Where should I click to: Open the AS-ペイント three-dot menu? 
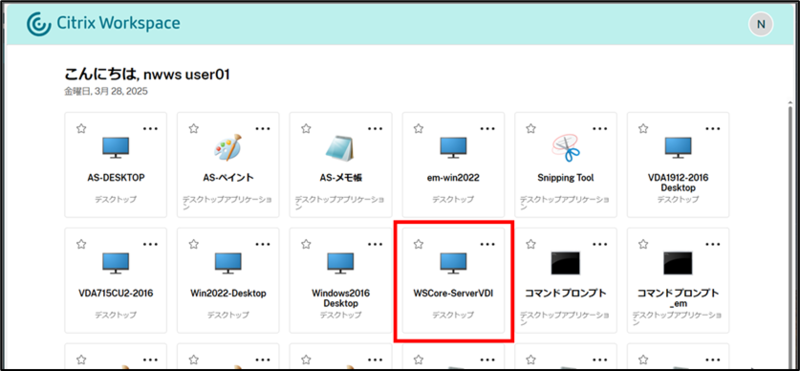pyautogui.click(x=263, y=129)
